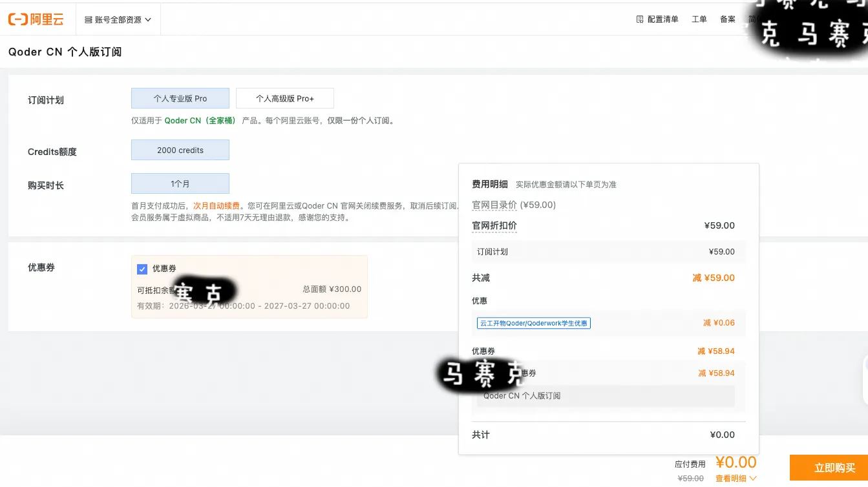Click the 总面额 ¥300.00 coupon value
The height and width of the screenshot is (487, 868).
(x=332, y=289)
